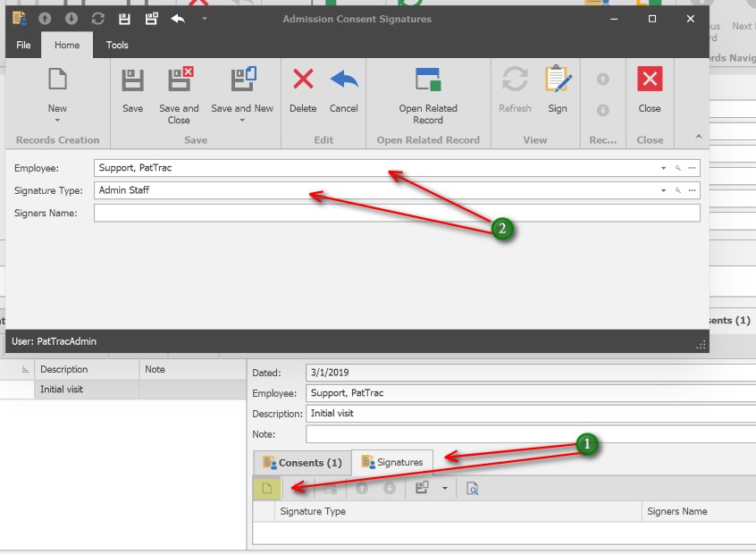Click the new signature icon in grid toolbar

(x=266, y=488)
